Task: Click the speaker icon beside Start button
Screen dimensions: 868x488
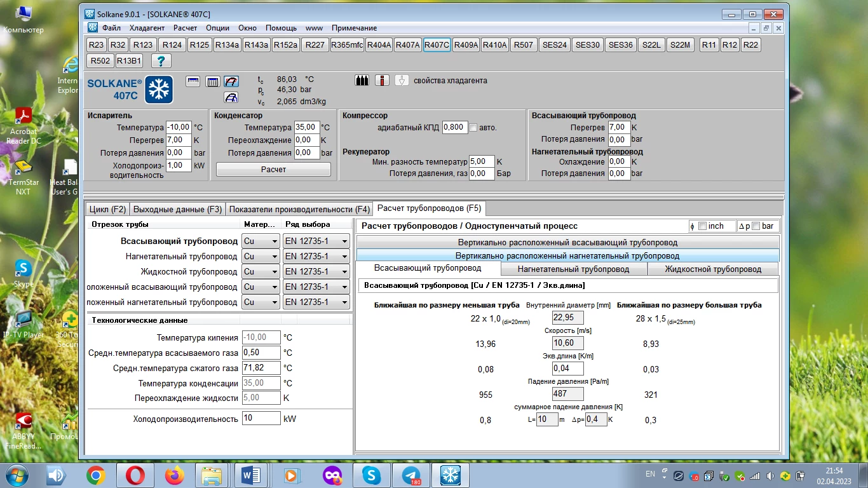Action: (x=57, y=475)
